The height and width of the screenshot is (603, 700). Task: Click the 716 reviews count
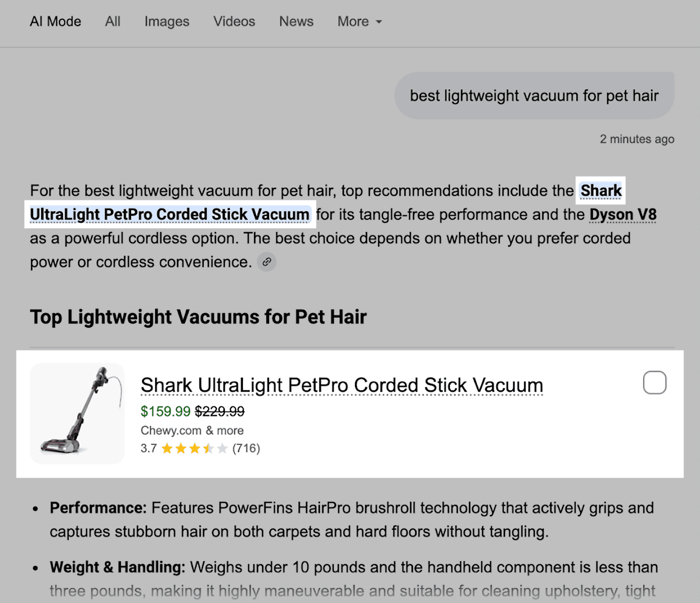pyautogui.click(x=246, y=448)
